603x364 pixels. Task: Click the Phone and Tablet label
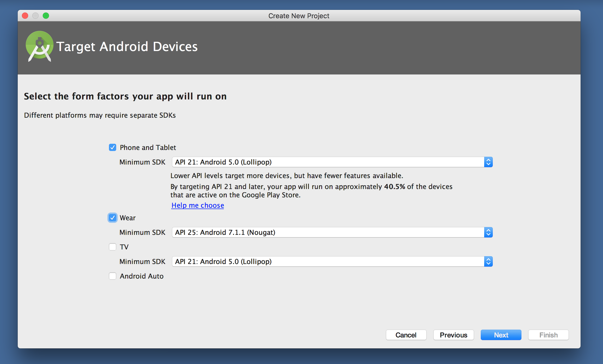(148, 147)
